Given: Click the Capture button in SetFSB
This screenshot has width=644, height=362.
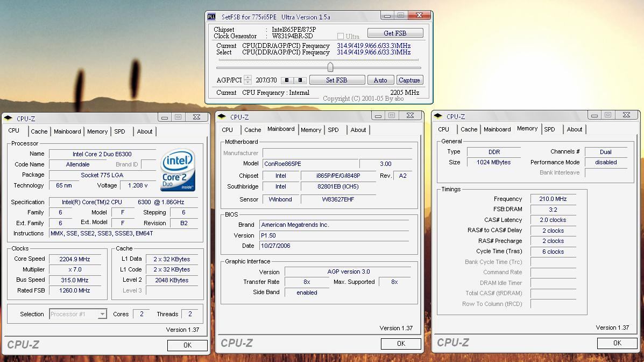Looking at the screenshot, I should (409, 80).
